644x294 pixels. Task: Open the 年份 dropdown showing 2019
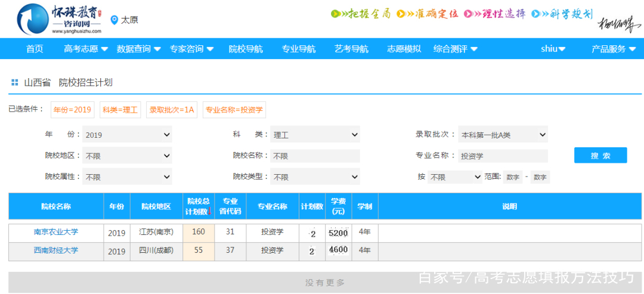click(x=127, y=134)
